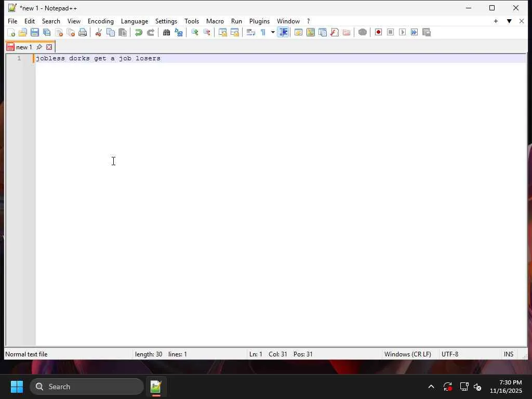Viewport: 532px width, 399px height.
Task: Click the macro Playback icon
Action: [403, 32]
